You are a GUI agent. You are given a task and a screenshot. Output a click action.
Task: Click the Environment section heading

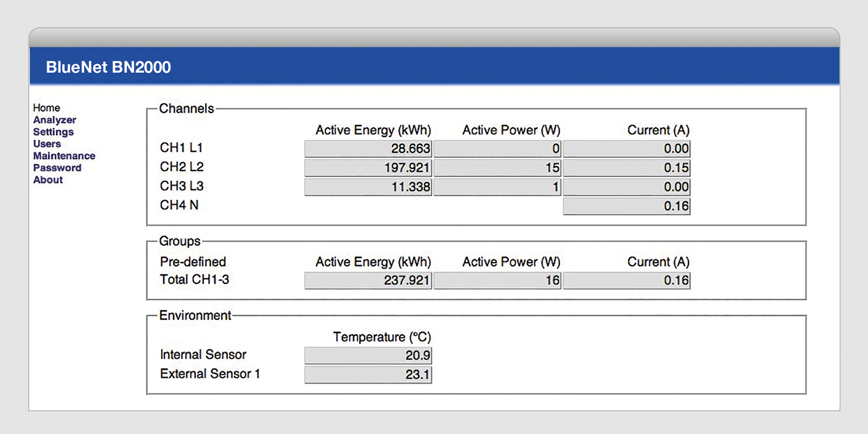195,315
